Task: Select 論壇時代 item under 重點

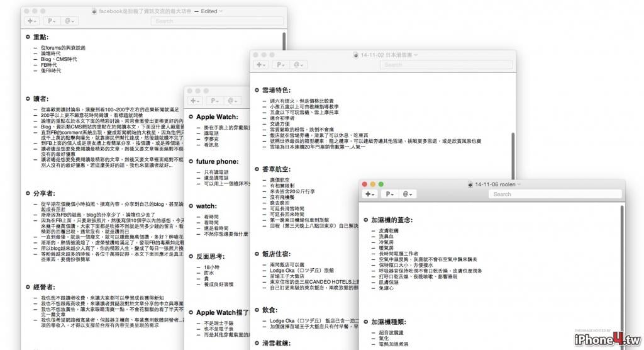Action: [x=50, y=54]
